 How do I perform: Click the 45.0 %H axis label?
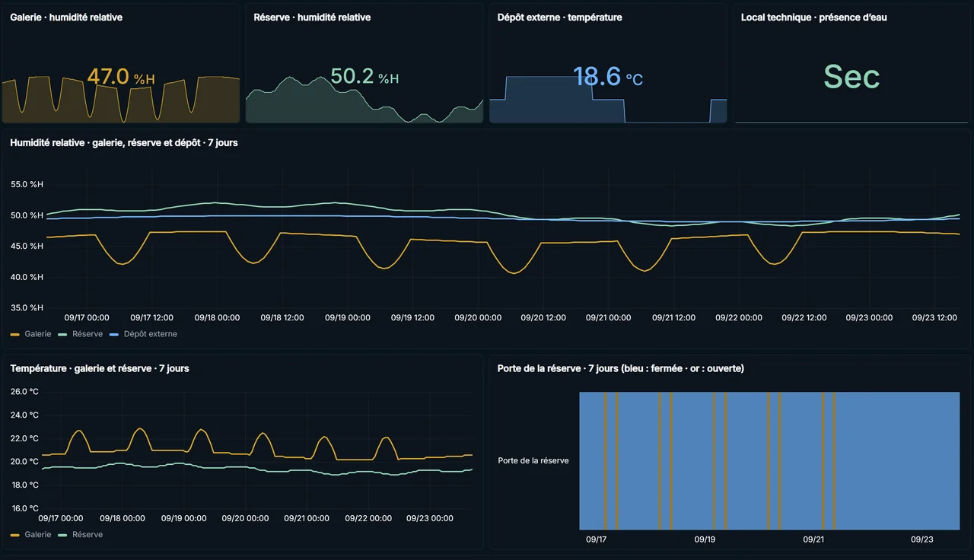pyautogui.click(x=27, y=246)
